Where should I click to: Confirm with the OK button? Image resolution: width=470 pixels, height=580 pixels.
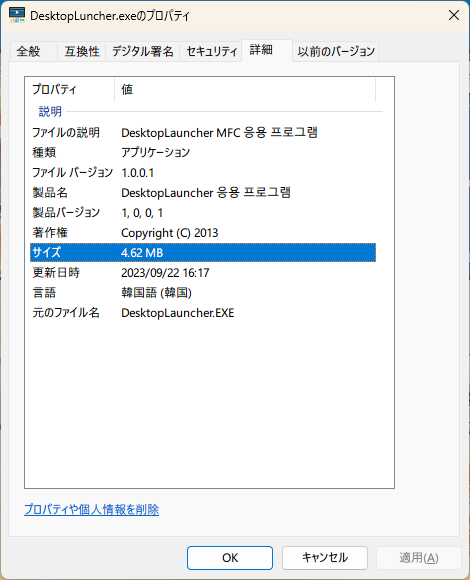coord(230,558)
